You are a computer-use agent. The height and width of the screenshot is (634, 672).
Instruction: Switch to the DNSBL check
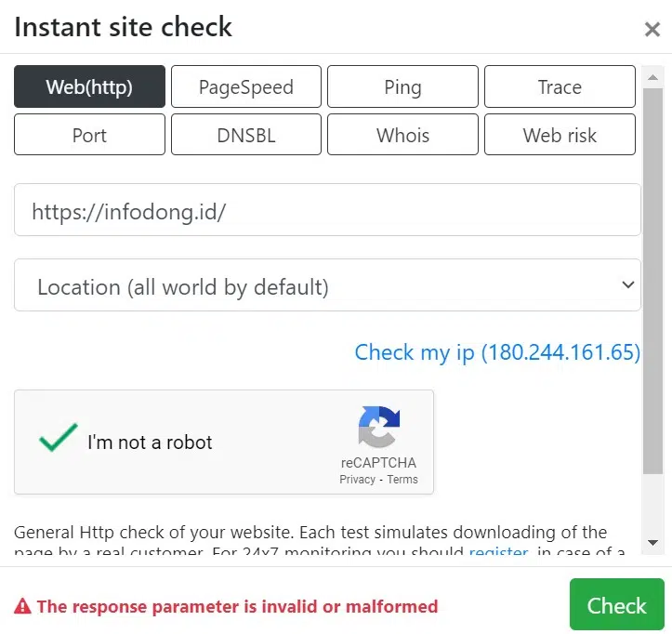(246, 135)
